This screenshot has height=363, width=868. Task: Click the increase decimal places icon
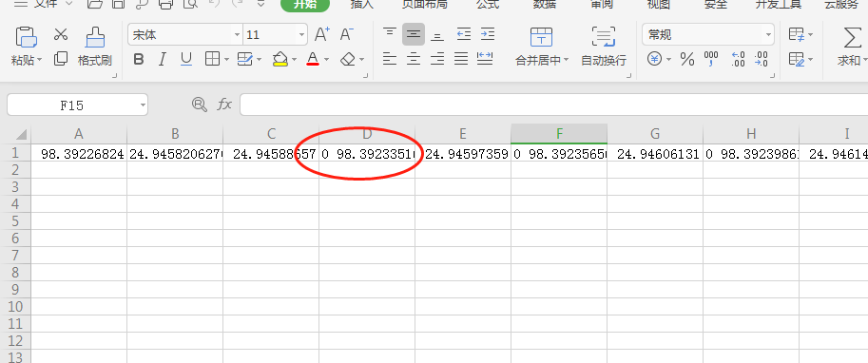pos(738,59)
